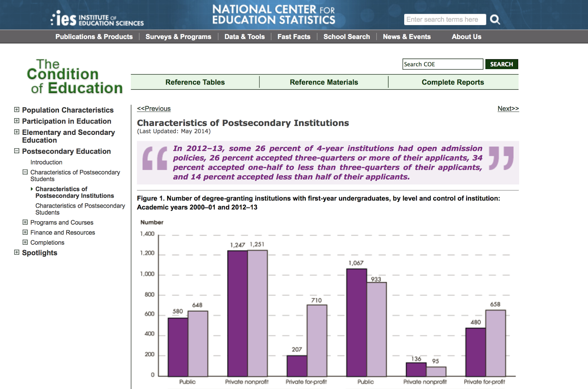Screen dimensions: 588x389
Task: Switch to the Reference Tables tab
Action: [x=195, y=82]
